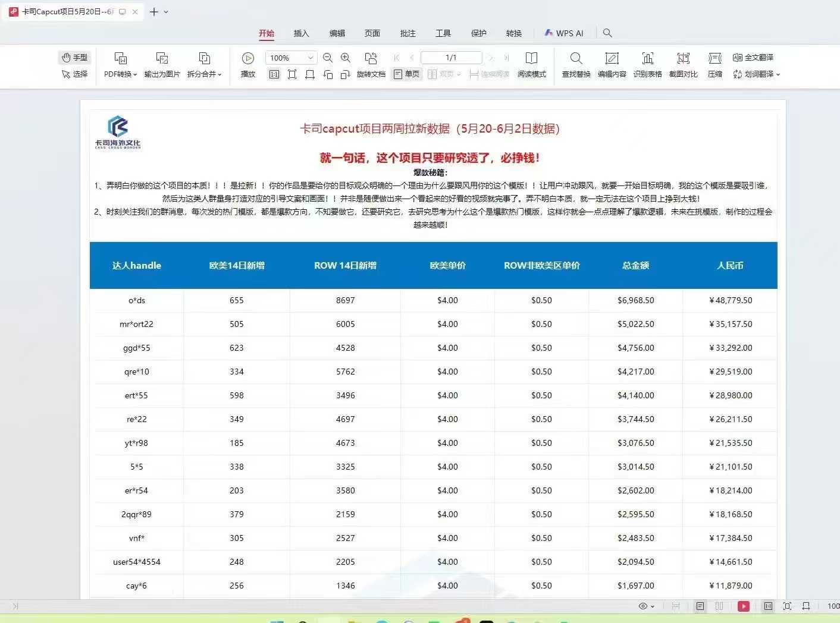The height and width of the screenshot is (623, 840).
Task: Toggle 单页 single page view
Action: point(407,74)
